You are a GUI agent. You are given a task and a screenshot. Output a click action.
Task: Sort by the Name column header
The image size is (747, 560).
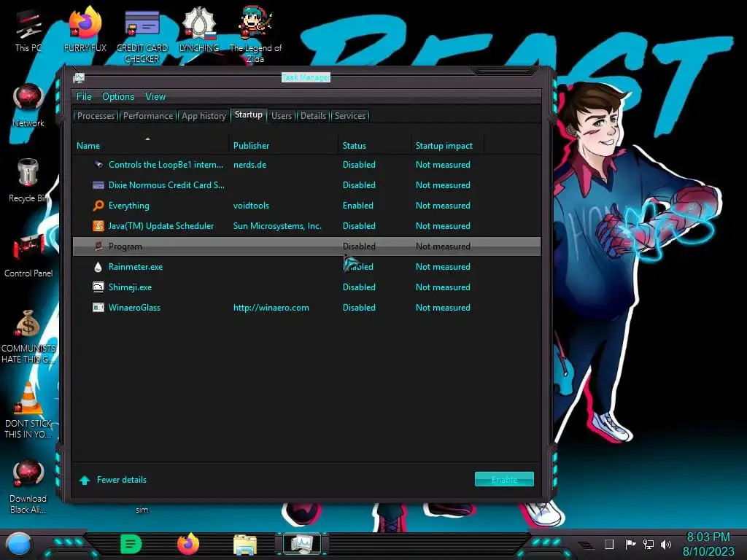pyautogui.click(x=150, y=146)
